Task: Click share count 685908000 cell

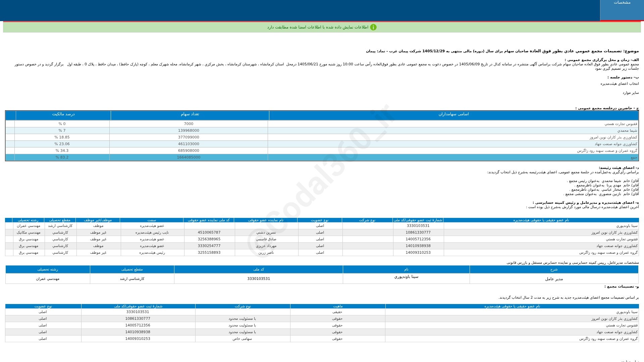Action: (189, 151)
